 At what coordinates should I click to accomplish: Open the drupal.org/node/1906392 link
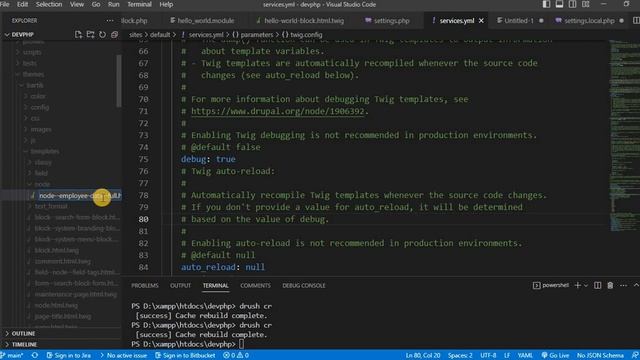point(278,111)
